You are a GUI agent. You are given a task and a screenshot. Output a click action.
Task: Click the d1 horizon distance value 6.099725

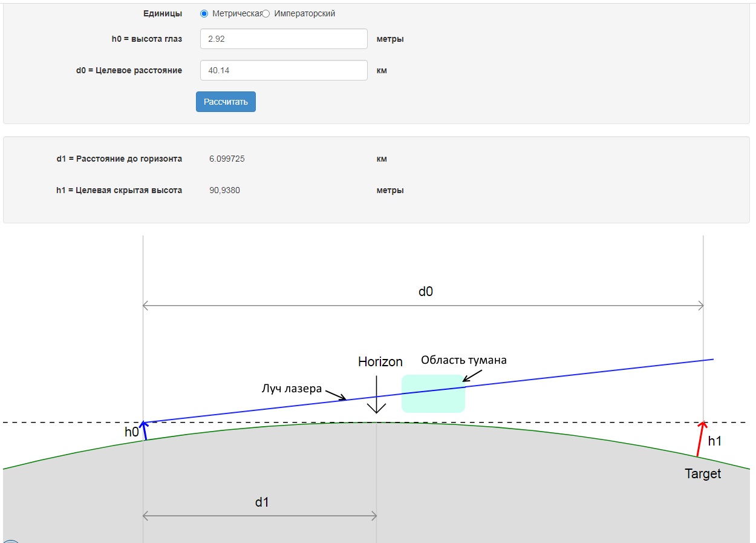tap(227, 159)
